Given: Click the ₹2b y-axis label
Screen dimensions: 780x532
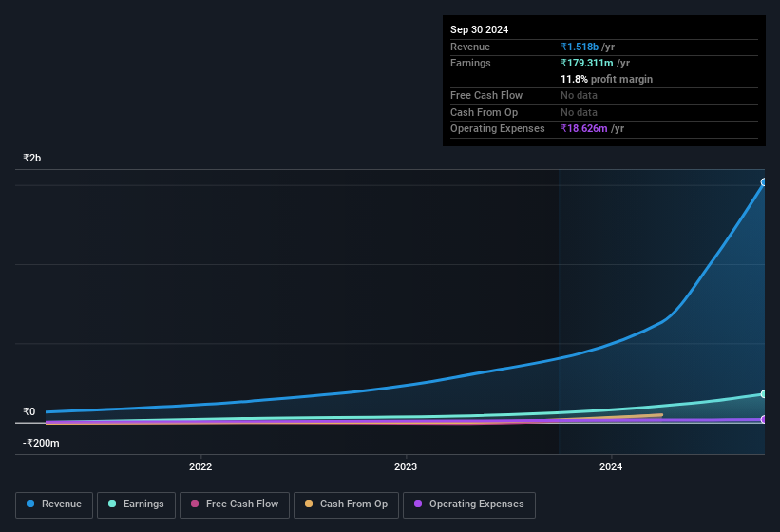Looking at the screenshot, I should coord(32,158).
